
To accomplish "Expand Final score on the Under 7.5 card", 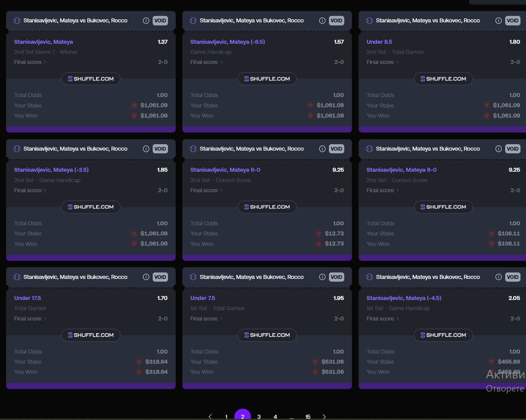I will [206, 319].
